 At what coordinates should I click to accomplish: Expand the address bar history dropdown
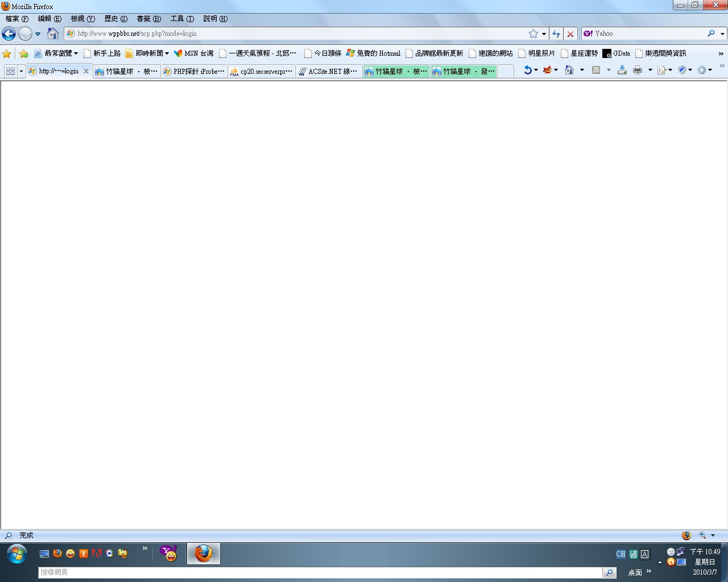(x=544, y=34)
